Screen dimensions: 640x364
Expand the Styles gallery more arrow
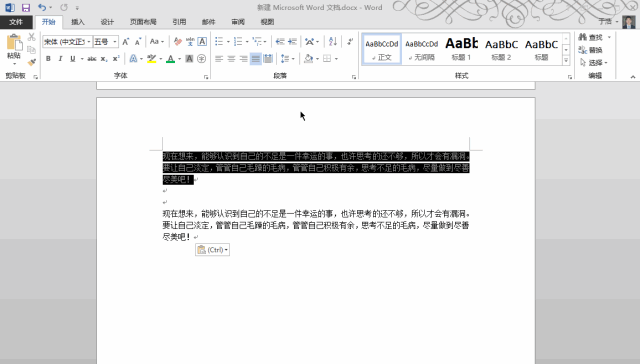566,60
